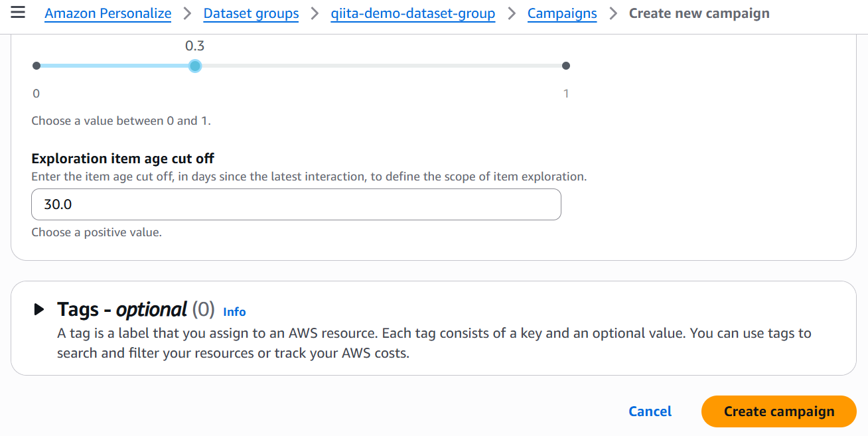
Task: Click chevron after Amazon Personalize breadcrumb
Action: [x=187, y=13]
